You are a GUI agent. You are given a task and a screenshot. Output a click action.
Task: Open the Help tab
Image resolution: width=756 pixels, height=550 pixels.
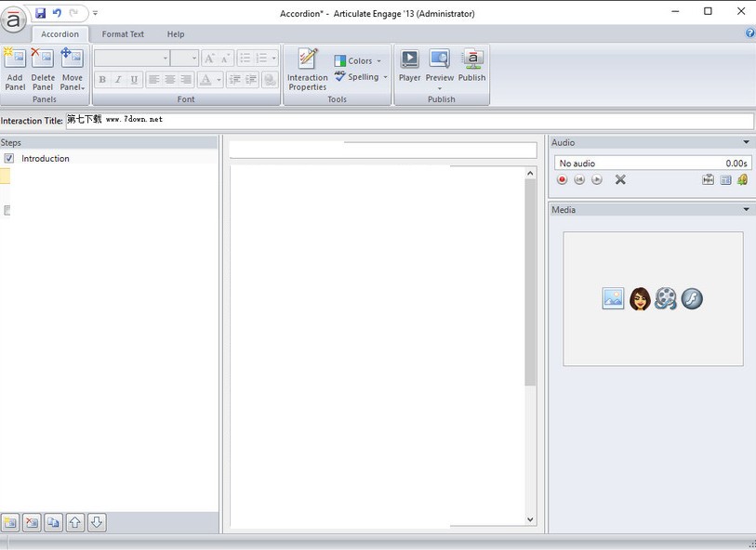[x=176, y=34]
